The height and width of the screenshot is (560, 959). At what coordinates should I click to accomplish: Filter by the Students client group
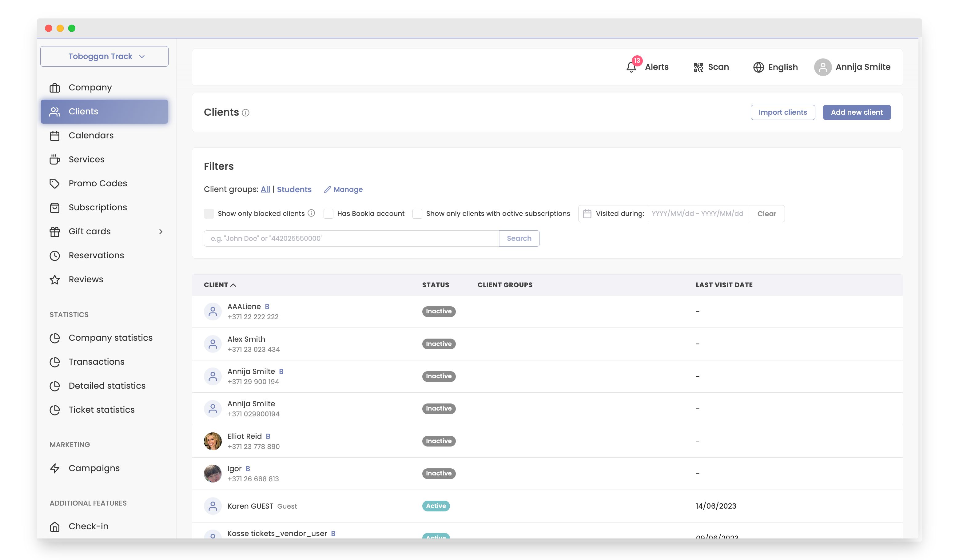pyautogui.click(x=294, y=189)
